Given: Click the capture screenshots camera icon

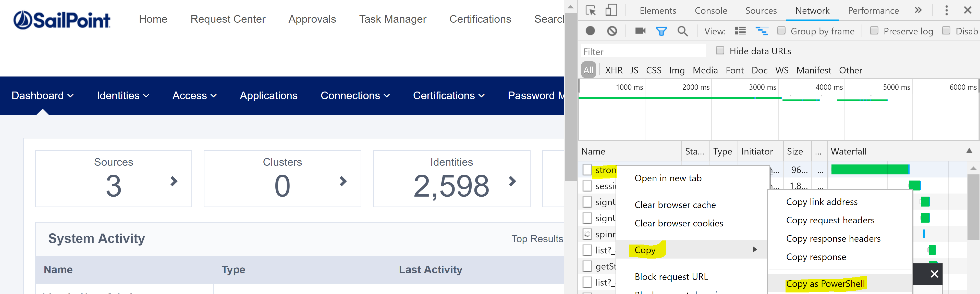Looking at the screenshot, I should 640,31.
